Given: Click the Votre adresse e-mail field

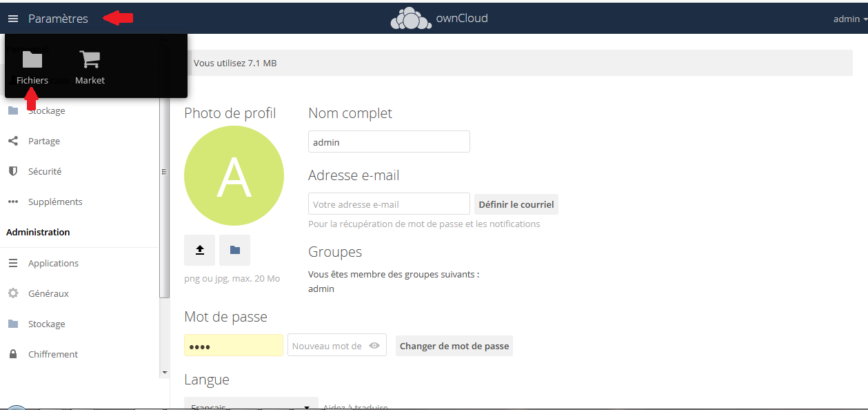Looking at the screenshot, I should point(389,204).
